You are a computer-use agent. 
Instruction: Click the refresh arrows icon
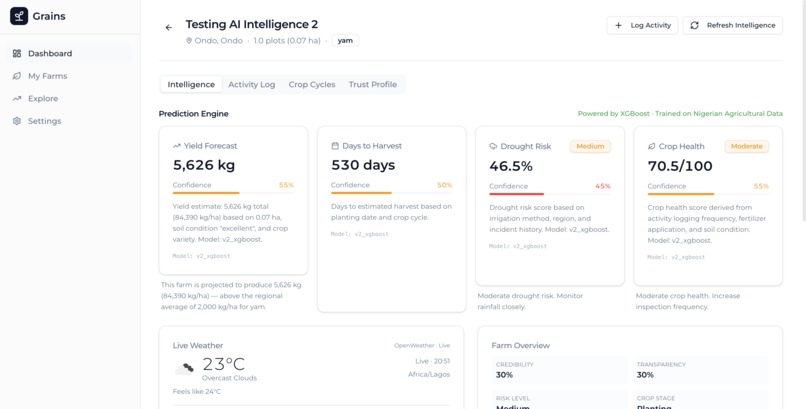tap(694, 25)
